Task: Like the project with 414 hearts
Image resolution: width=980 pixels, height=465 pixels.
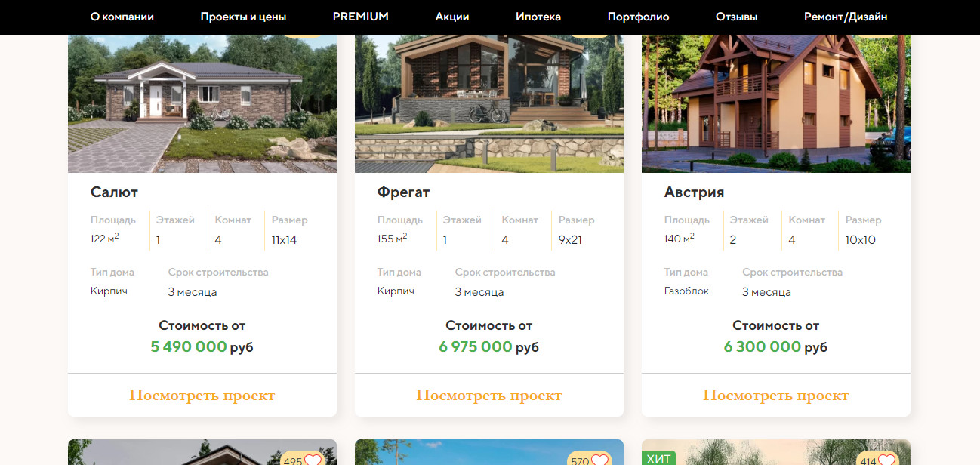Action: (886, 460)
